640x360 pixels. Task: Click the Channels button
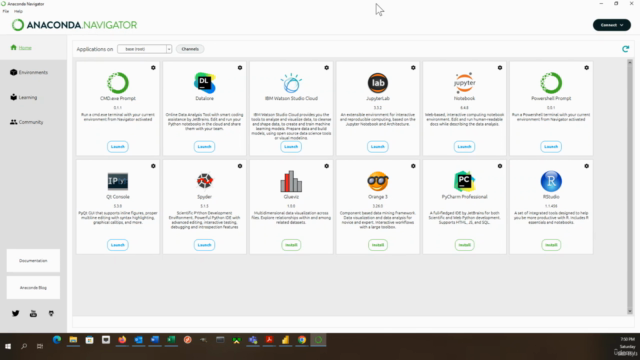coord(190,49)
